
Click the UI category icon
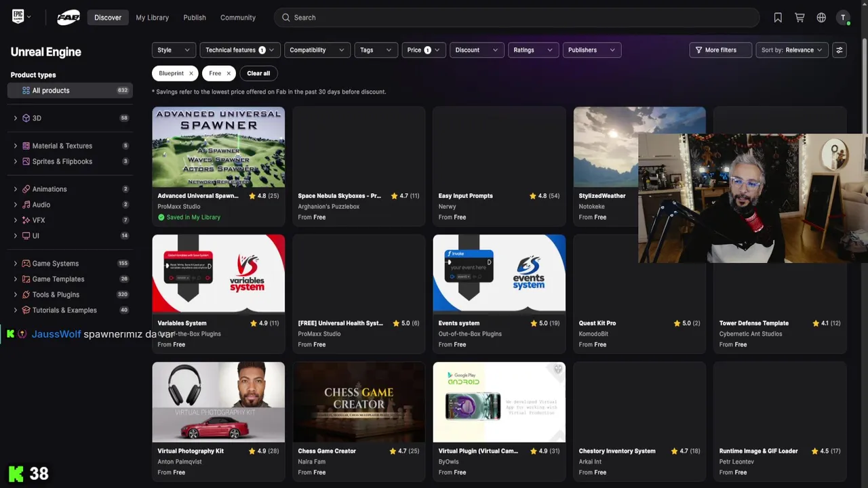tap(26, 236)
